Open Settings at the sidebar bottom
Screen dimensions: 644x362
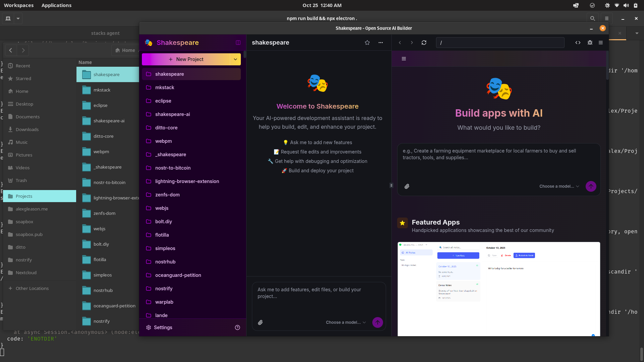pyautogui.click(x=163, y=327)
